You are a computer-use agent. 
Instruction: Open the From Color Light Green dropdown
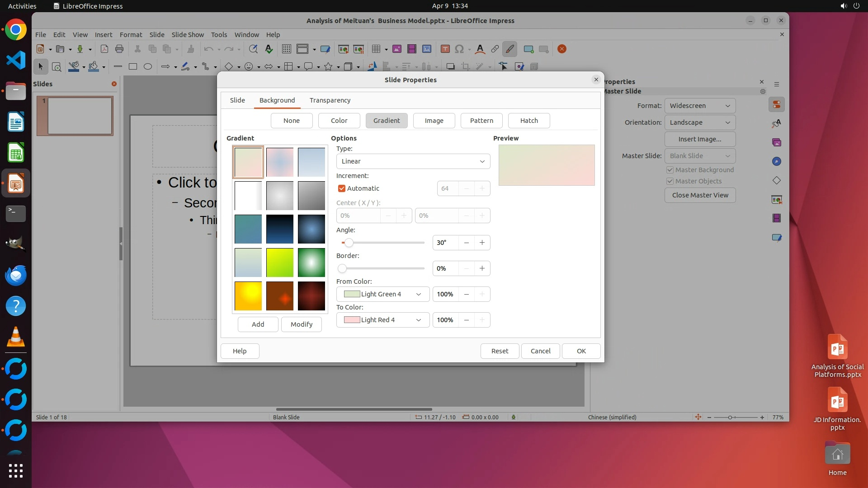382,294
